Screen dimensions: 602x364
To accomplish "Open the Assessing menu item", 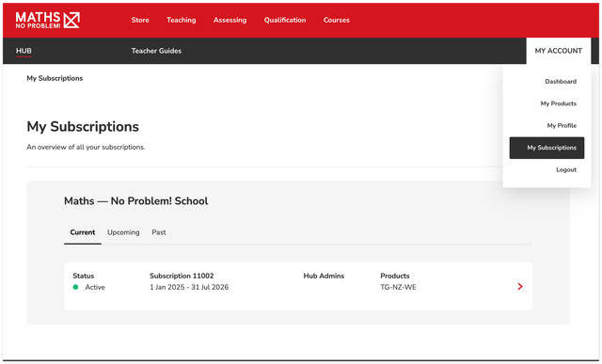I will pyautogui.click(x=230, y=20).
